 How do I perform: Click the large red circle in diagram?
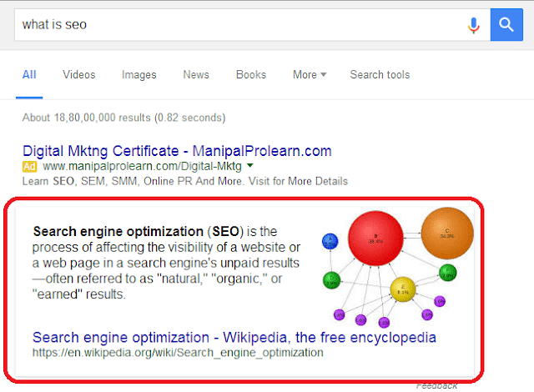click(x=375, y=240)
